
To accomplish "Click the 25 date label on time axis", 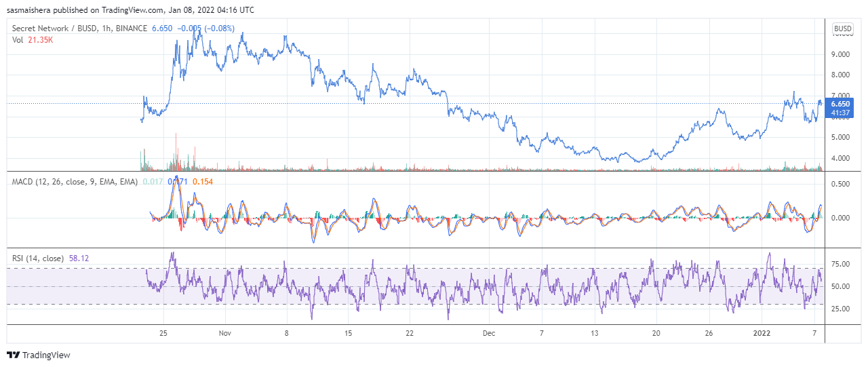I will tap(163, 334).
